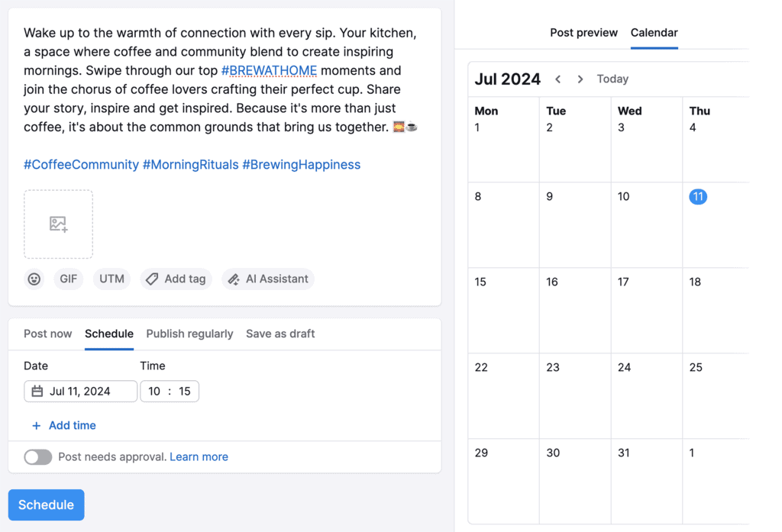The width and height of the screenshot is (782, 532).
Task: Click the calendar icon in the Date field
Action: click(37, 391)
